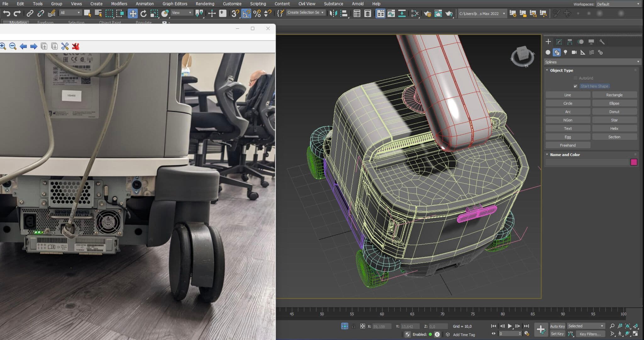644x340 pixels.
Task: Uncheck Start New Shape checkbox
Action: click(575, 86)
